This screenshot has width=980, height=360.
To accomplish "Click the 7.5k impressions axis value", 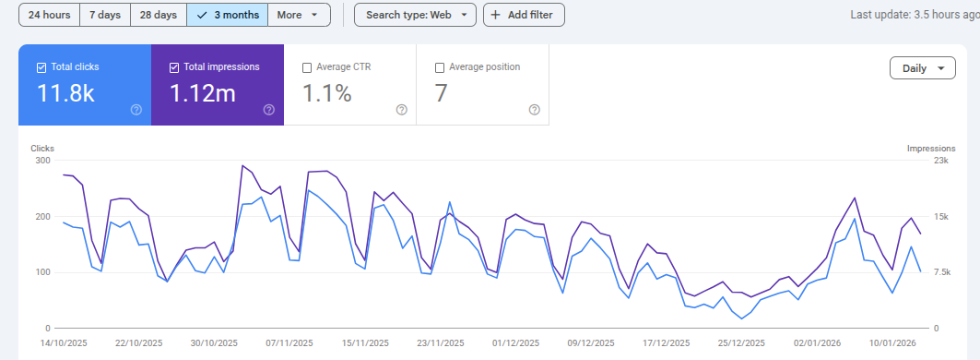I will coord(941,272).
